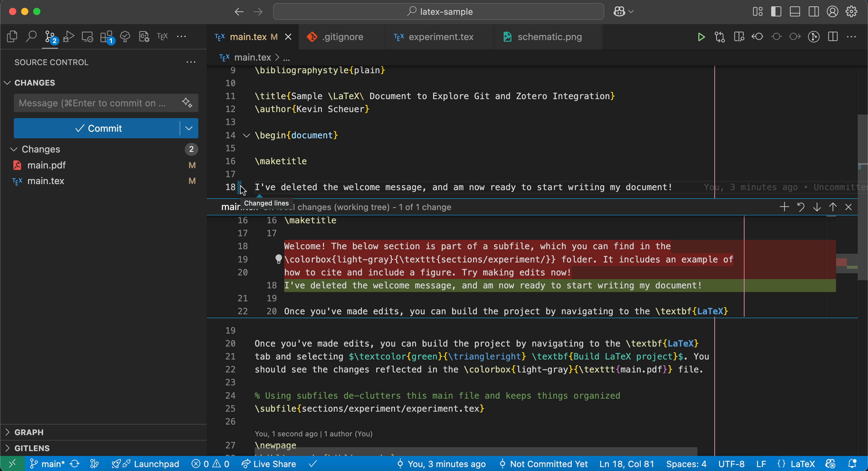Collapse the CHANGES section header
This screenshot has width=868, height=471.
coord(103,83)
